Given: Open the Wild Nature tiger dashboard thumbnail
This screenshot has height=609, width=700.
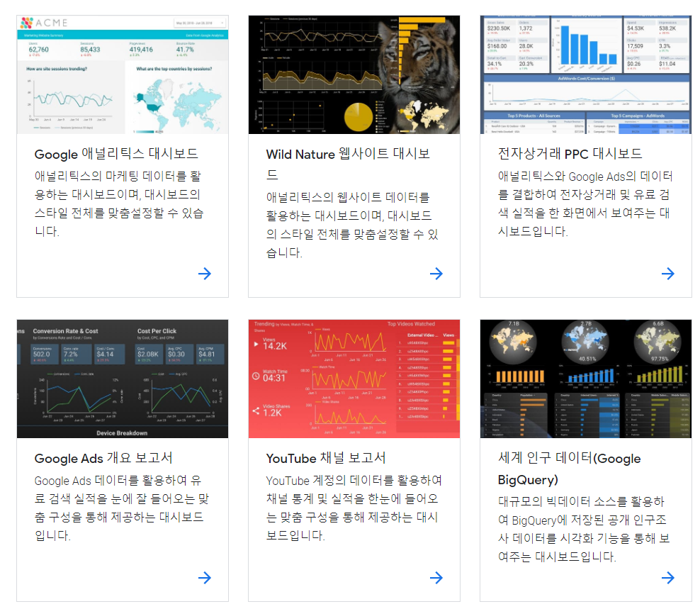Looking at the screenshot, I should click(x=354, y=74).
